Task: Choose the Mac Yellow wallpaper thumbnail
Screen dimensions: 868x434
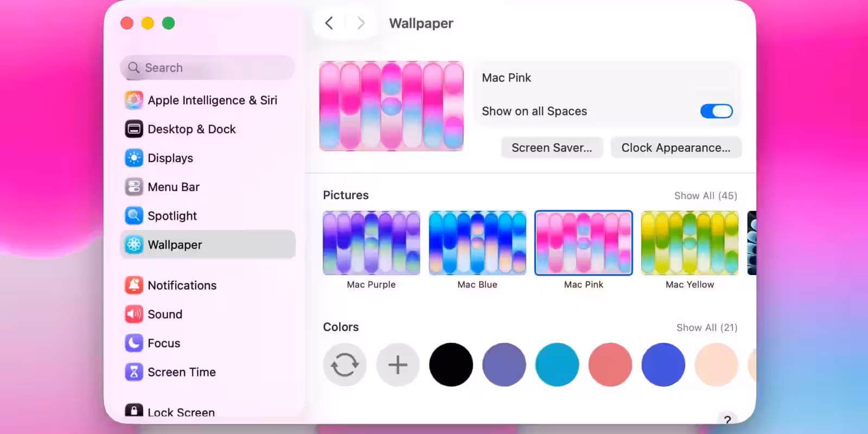Action: coord(690,243)
